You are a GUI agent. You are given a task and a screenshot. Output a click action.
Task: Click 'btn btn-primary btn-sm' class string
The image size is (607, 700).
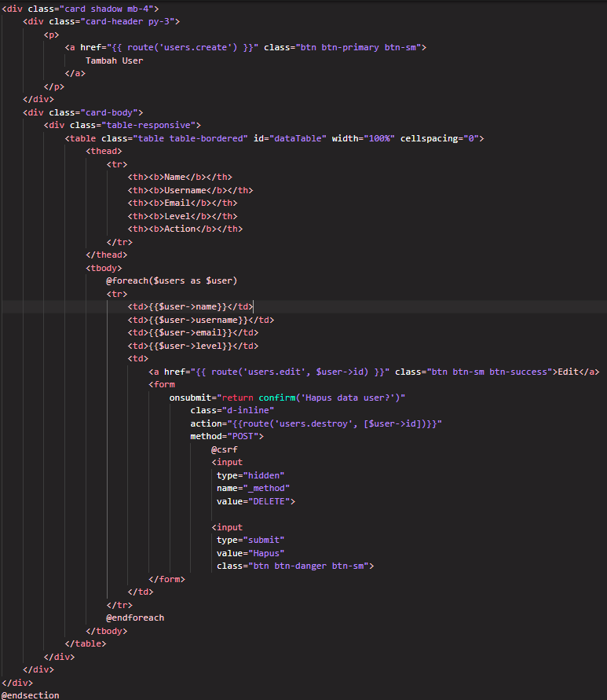(x=358, y=48)
